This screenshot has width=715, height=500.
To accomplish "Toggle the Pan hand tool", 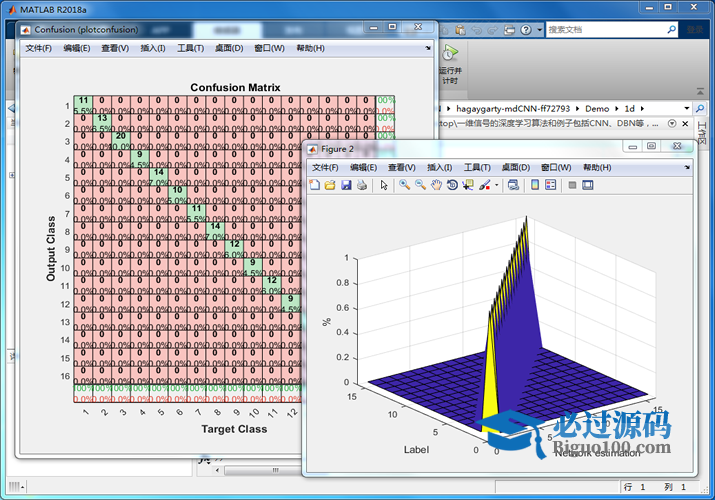I will click(x=436, y=185).
